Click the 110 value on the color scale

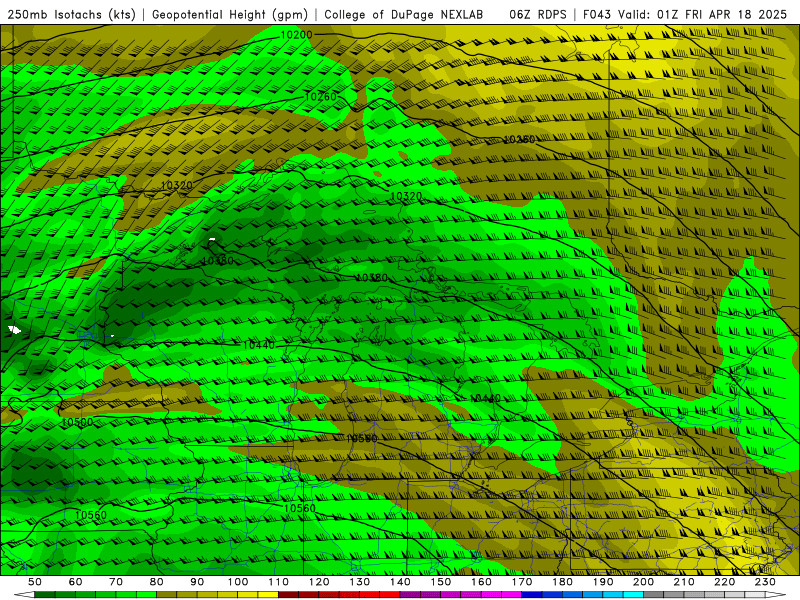pyautogui.click(x=279, y=582)
